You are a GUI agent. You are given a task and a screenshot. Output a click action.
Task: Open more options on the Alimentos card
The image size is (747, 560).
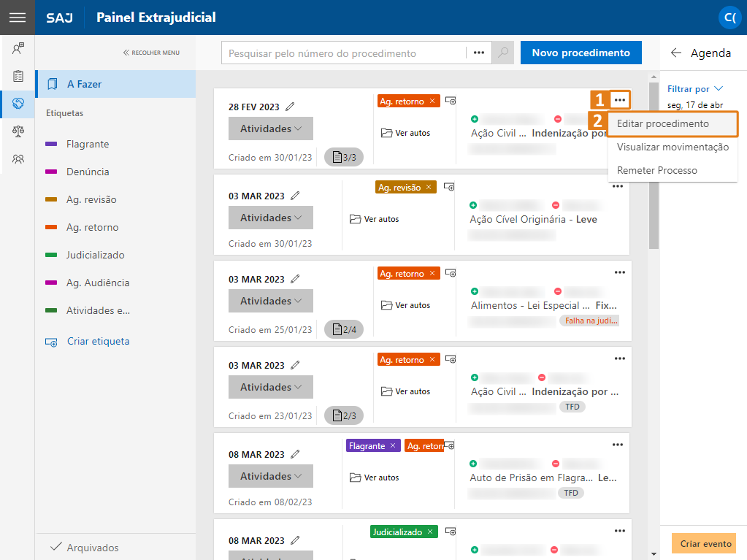pyautogui.click(x=619, y=272)
